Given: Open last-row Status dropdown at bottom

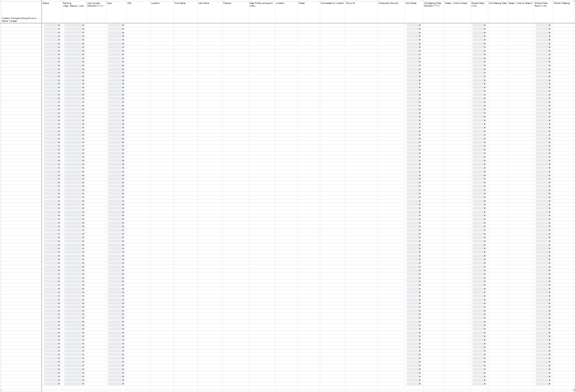Looking at the screenshot, I should 52,384.
